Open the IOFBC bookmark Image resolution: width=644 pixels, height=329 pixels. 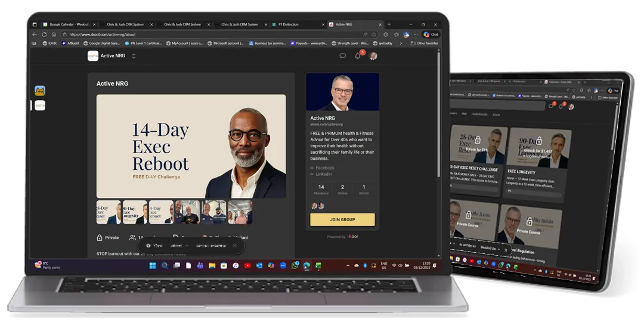click(50, 43)
